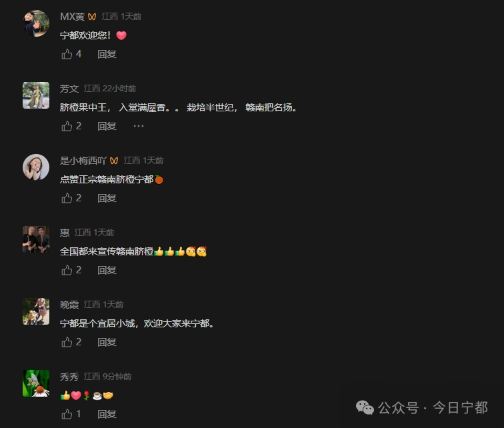Like 是小梅西吖's comment thumbs-up icon
504x428 pixels.
(x=67, y=198)
